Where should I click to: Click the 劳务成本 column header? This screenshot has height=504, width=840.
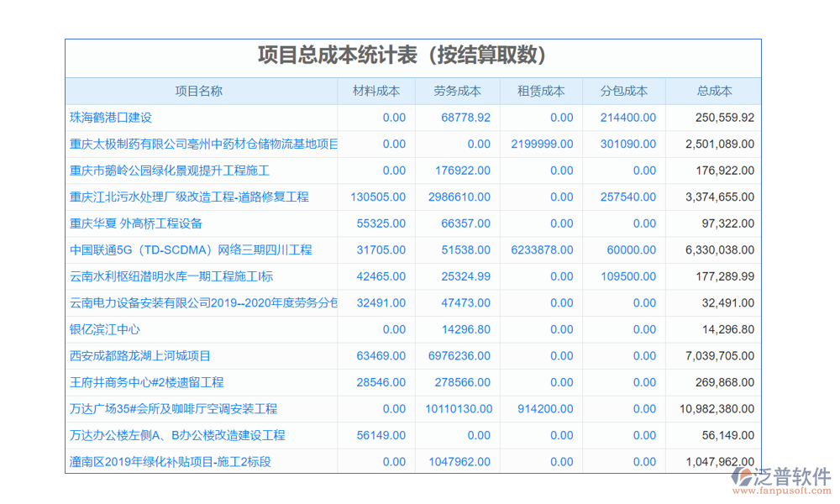pos(457,91)
